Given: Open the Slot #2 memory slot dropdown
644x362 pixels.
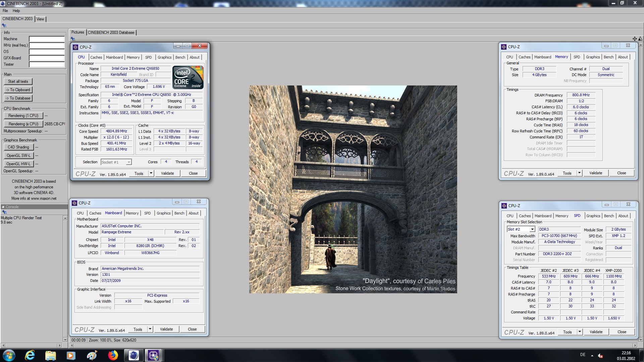Looking at the screenshot, I should (532, 229).
